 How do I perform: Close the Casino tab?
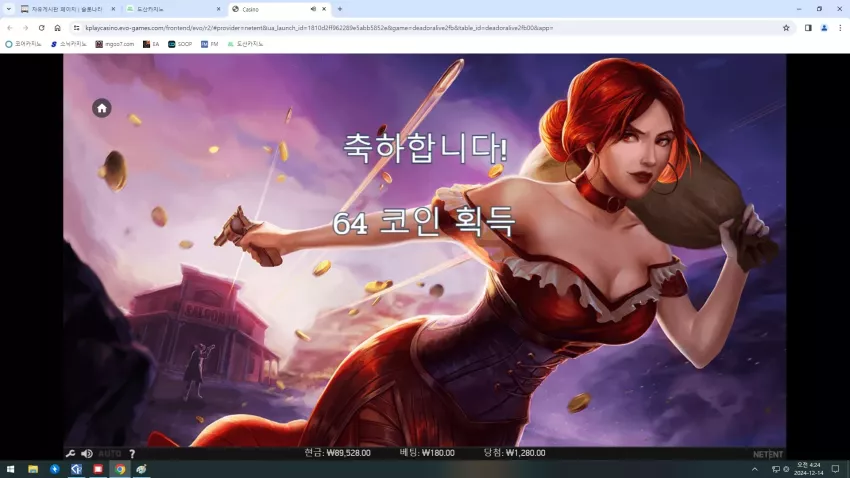click(x=324, y=9)
